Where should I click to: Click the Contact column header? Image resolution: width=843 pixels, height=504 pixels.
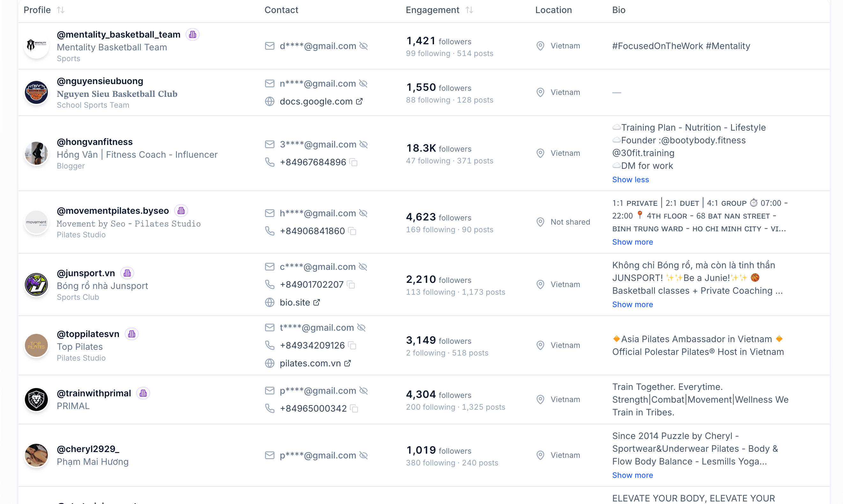click(281, 10)
